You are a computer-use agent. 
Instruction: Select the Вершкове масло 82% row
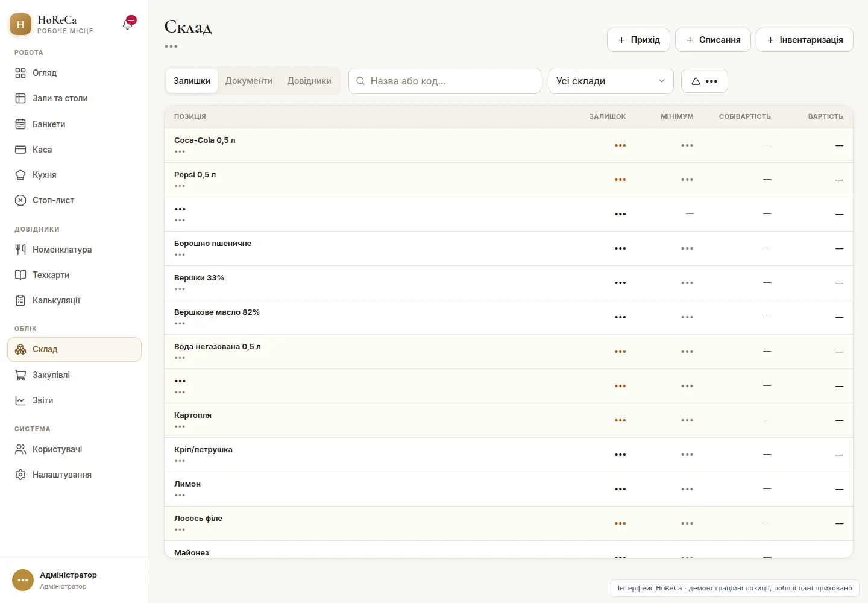(x=509, y=317)
